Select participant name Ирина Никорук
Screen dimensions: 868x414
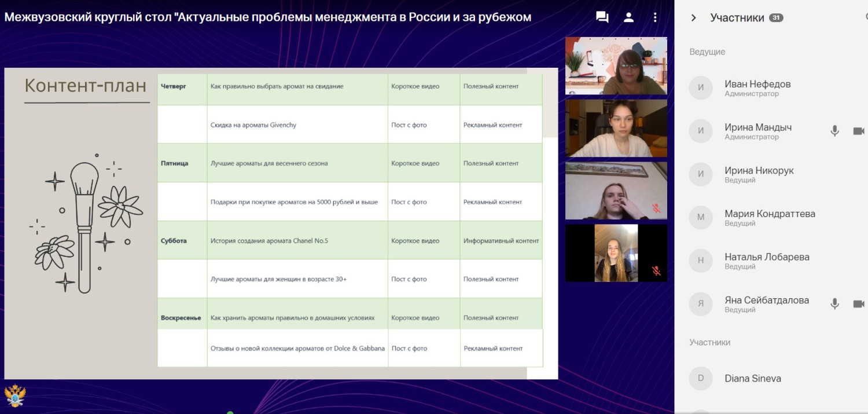click(x=759, y=171)
